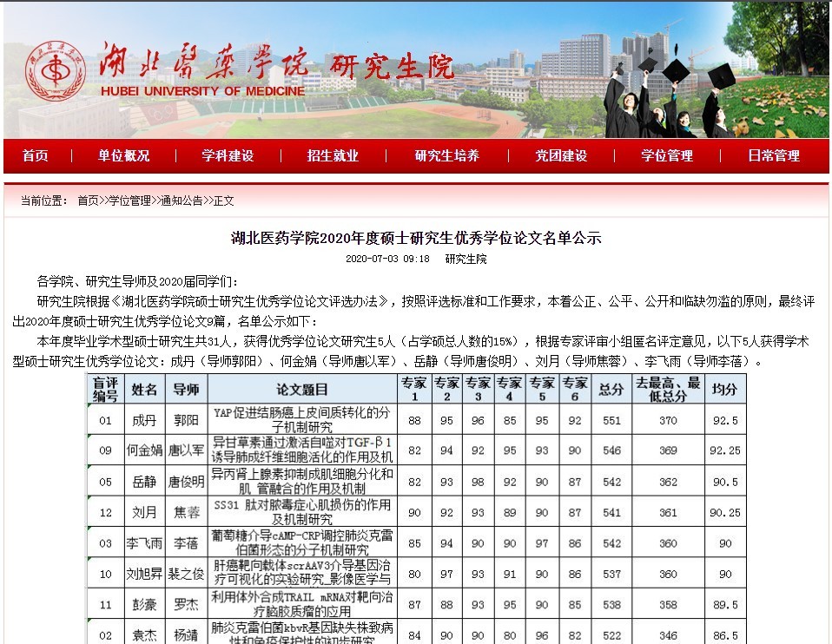Click the 论文题目 column header

302,389
